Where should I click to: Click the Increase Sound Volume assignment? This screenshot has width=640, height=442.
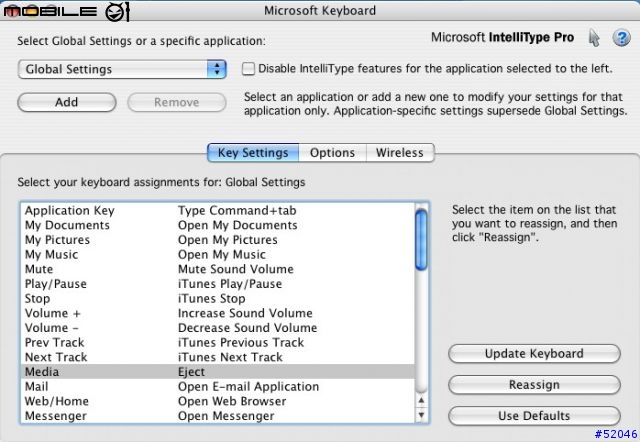[245, 313]
